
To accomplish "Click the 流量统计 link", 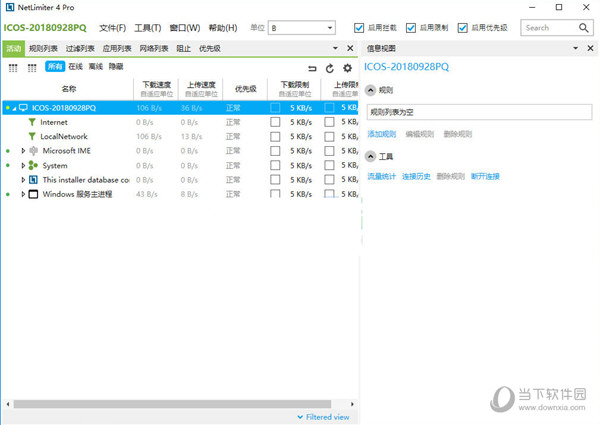I will [x=382, y=176].
